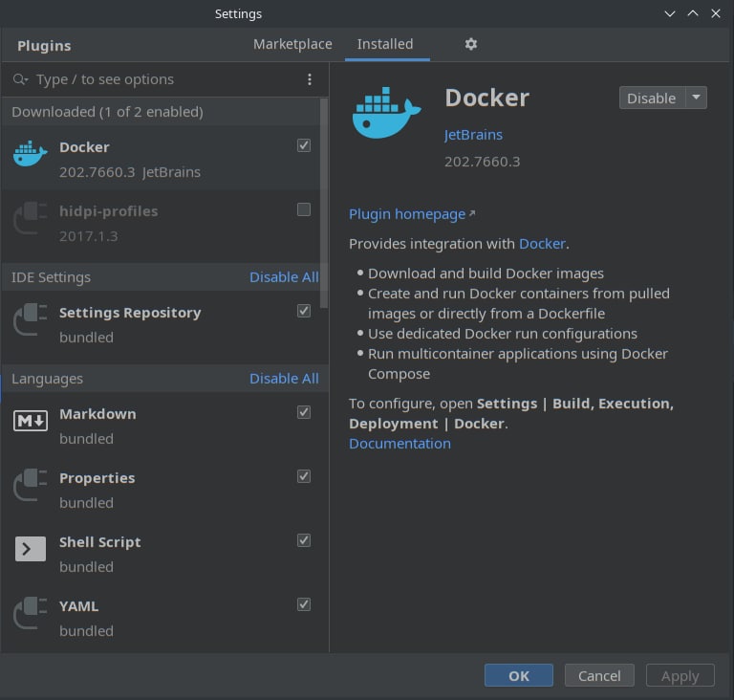
Task: Select the Shell Script plugin name
Action: [99, 542]
